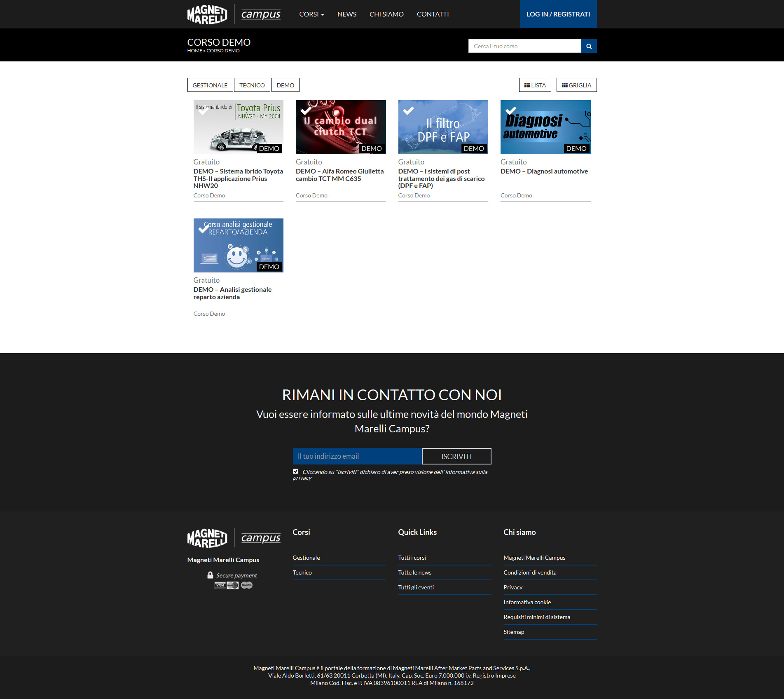Screen dimensions: 784x699
Task: Click the search magnifier button
Action: pyautogui.click(x=589, y=46)
